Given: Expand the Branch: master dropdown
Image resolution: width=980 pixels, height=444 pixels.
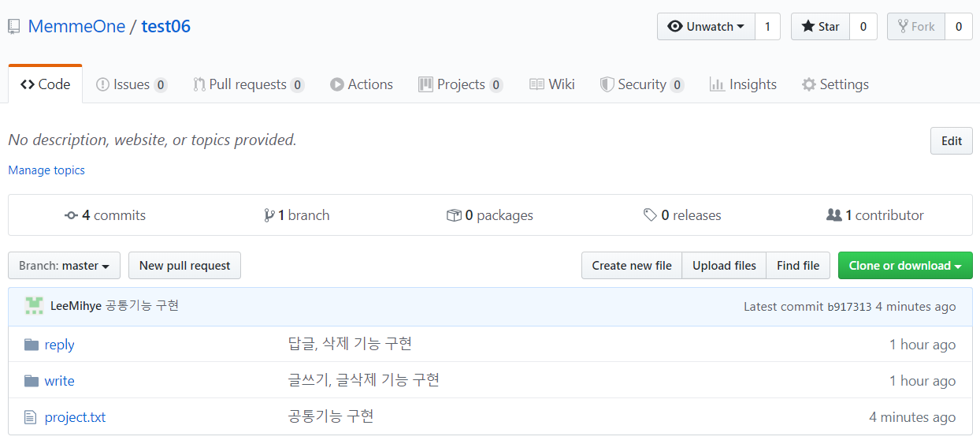Looking at the screenshot, I should click(64, 266).
